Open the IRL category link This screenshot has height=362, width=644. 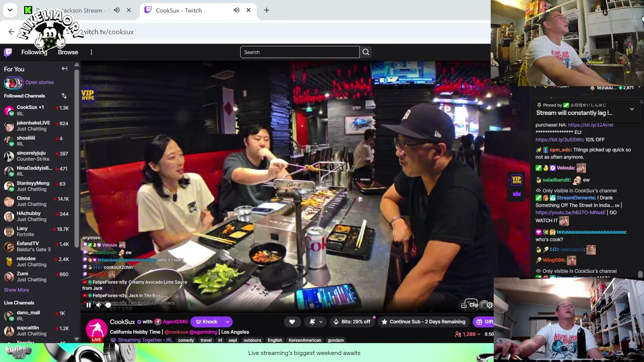tap(169, 340)
